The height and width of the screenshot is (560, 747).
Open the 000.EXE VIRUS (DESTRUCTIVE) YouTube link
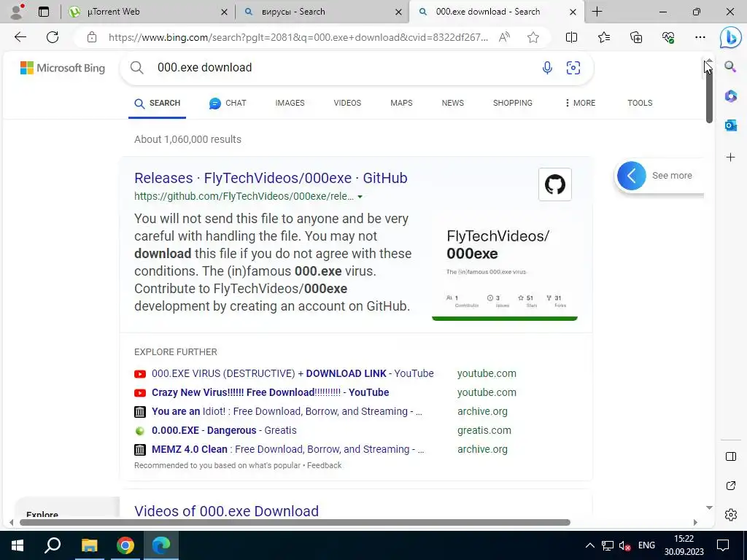(293, 373)
